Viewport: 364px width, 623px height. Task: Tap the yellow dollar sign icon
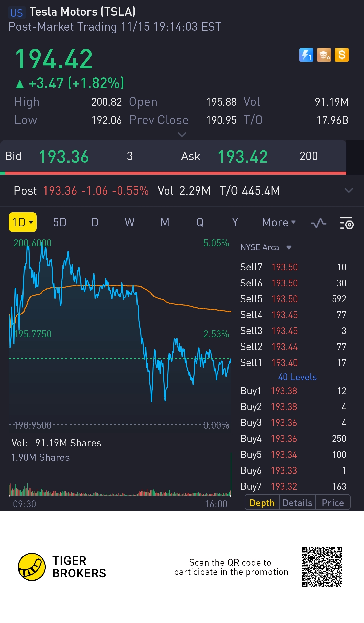click(x=342, y=55)
